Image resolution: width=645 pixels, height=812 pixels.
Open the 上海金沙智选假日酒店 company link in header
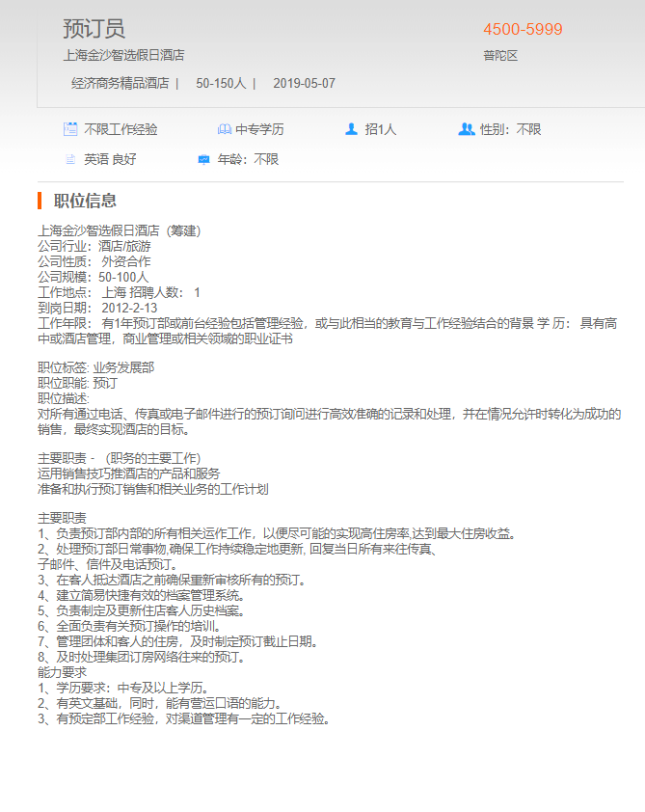[x=123, y=56]
